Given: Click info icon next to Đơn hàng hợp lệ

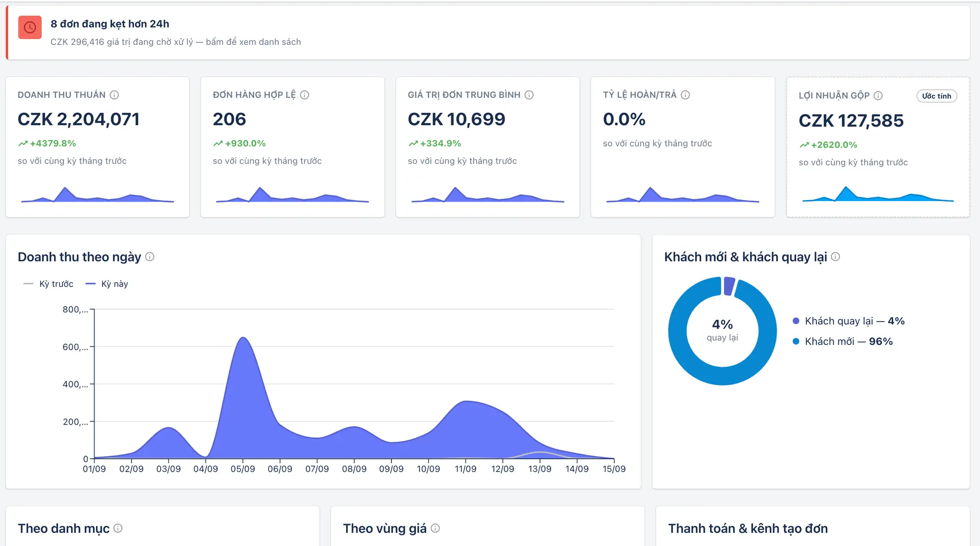Looking at the screenshot, I should [x=305, y=95].
